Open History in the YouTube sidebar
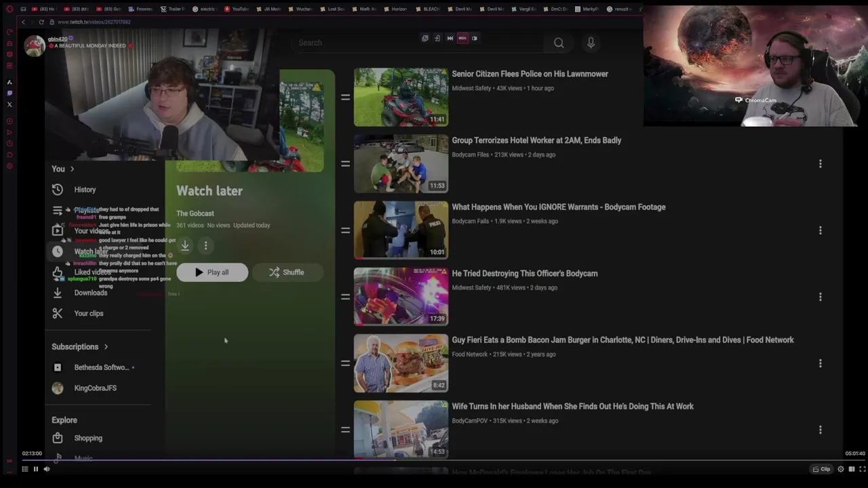 (75, 190)
